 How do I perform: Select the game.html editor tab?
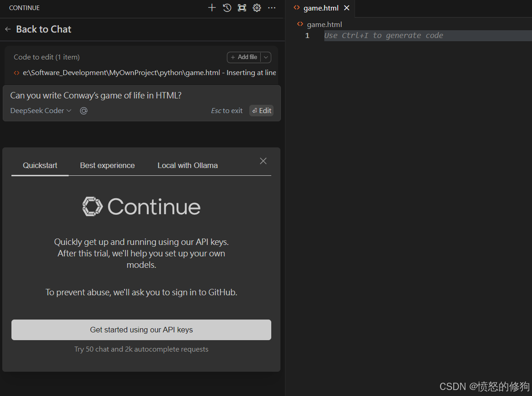(320, 8)
